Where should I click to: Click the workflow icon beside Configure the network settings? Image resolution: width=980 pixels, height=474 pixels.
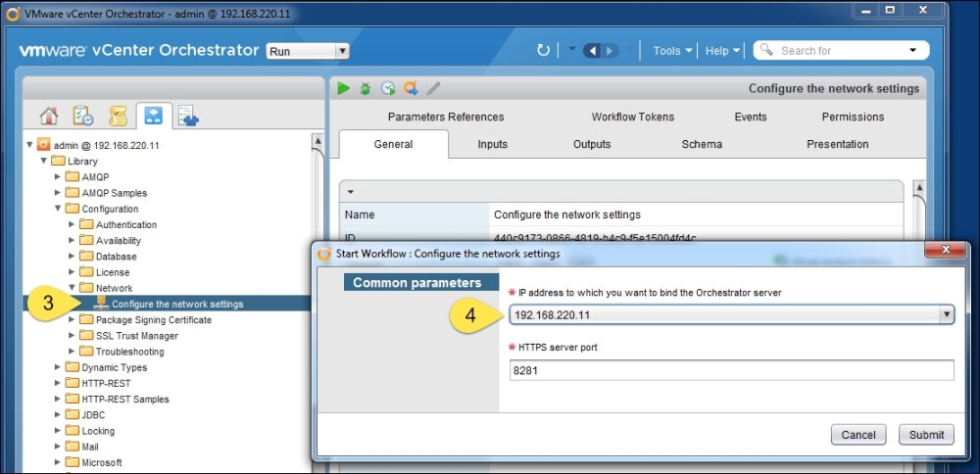pos(100,304)
